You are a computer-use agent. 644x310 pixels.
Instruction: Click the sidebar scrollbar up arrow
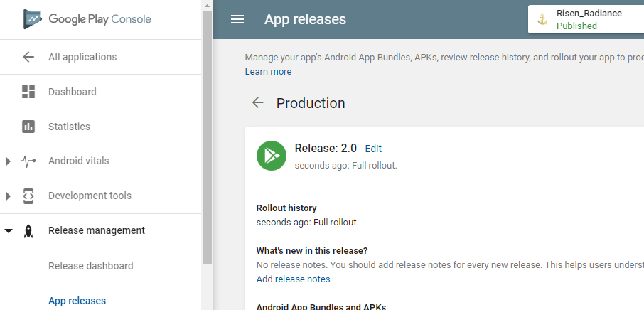pyautogui.click(x=207, y=6)
